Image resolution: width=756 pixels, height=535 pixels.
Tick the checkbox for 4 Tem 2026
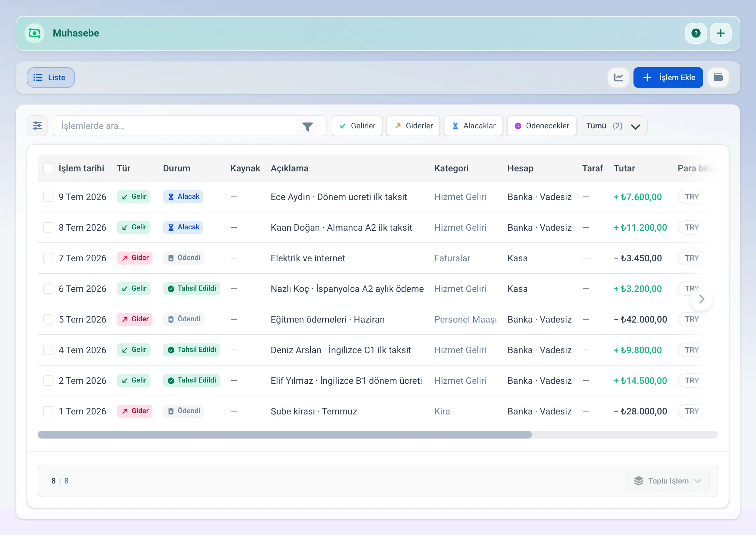coord(49,350)
